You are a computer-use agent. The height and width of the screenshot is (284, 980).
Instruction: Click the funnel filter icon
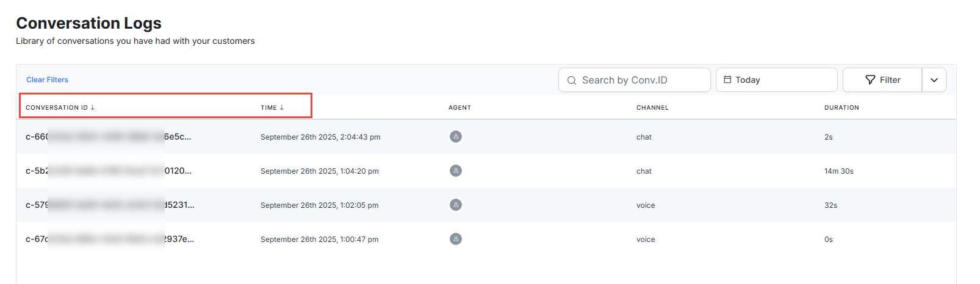click(870, 80)
